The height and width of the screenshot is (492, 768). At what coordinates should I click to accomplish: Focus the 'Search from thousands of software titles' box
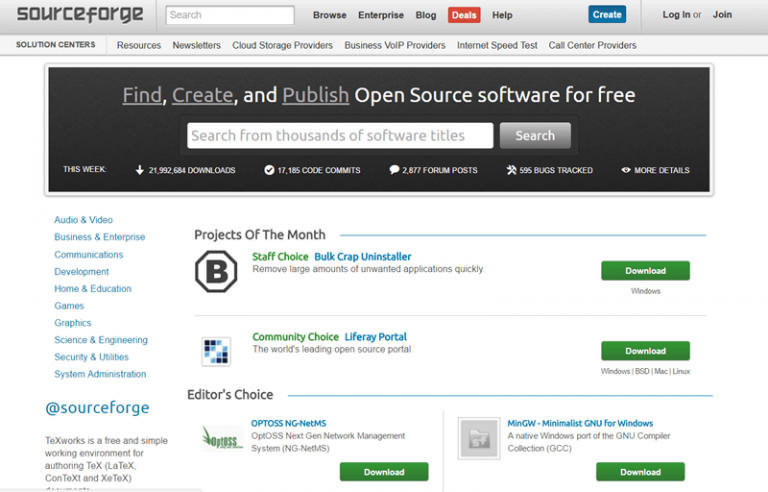point(340,135)
